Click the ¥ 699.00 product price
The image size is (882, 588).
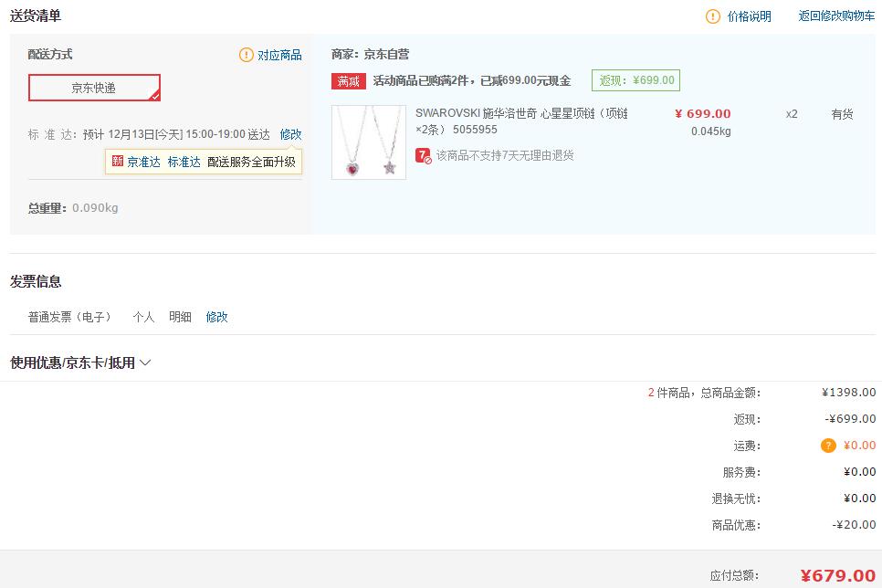coord(702,113)
